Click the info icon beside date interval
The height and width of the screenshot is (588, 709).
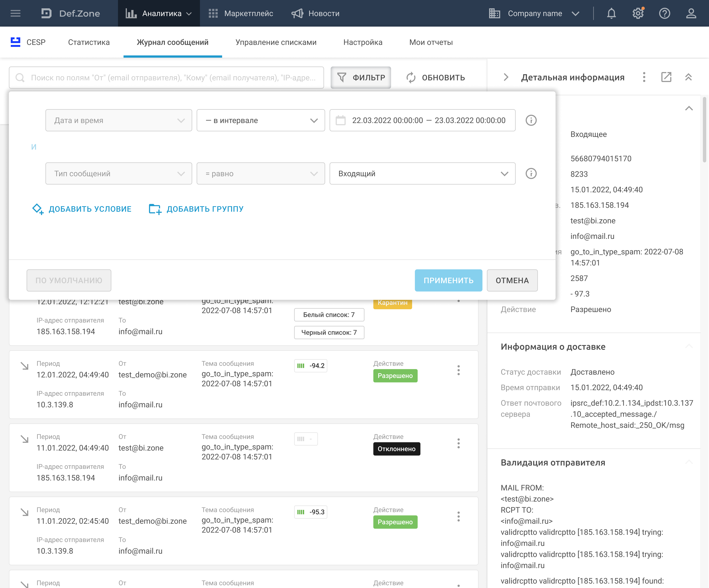(531, 120)
